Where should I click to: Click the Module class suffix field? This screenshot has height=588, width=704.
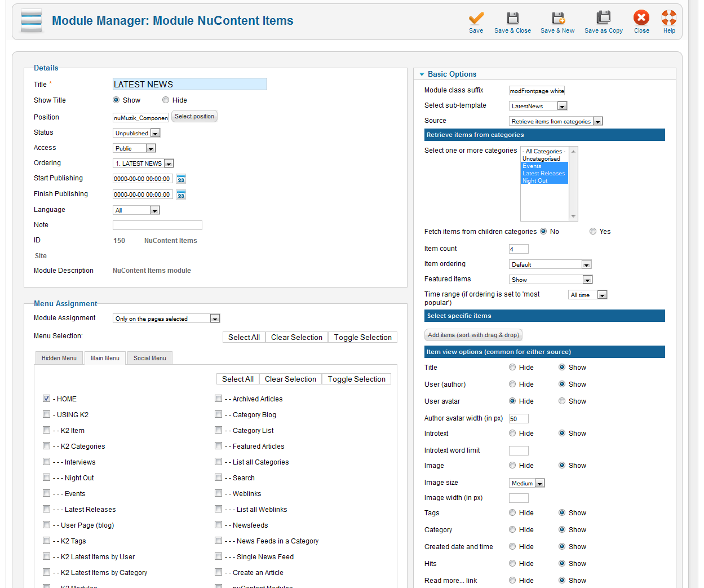tap(537, 91)
